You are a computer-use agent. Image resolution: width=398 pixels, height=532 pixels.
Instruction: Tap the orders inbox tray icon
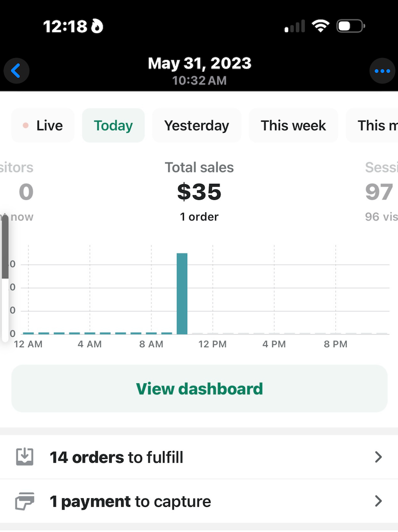pos(25,457)
